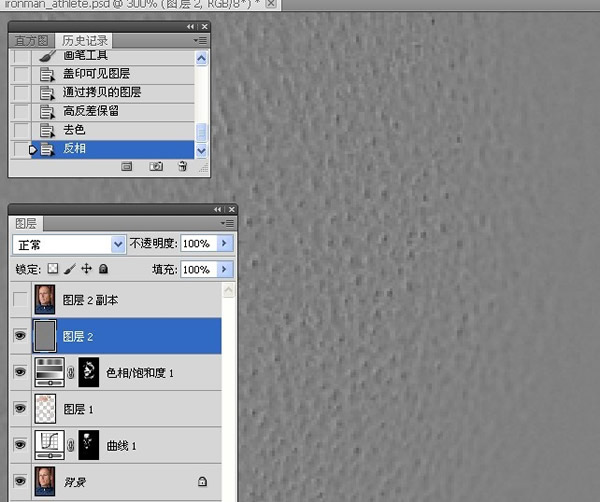Collapse the Layers panel with double arrows
This screenshot has width=600, height=502.
click(217, 209)
